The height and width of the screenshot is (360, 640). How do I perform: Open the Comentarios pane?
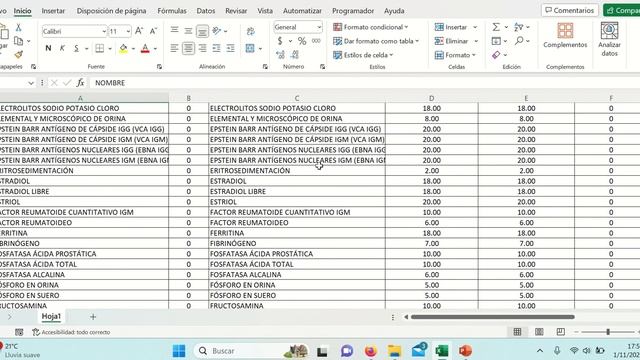click(x=570, y=10)
